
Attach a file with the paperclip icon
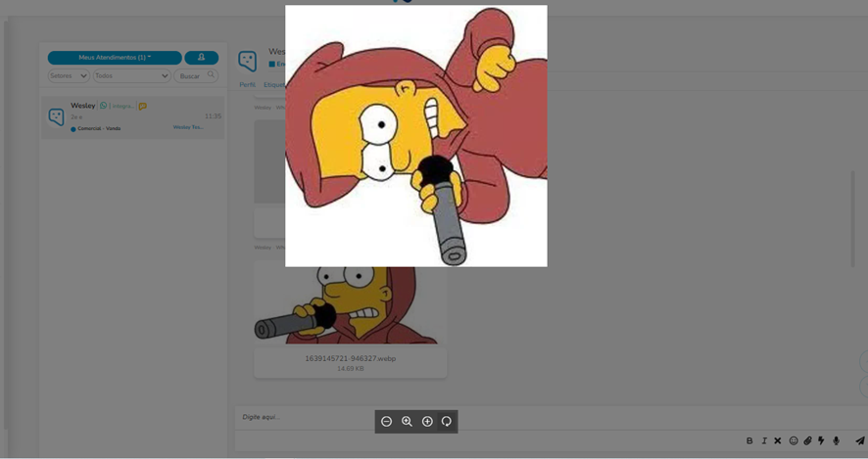pos(807,440)
